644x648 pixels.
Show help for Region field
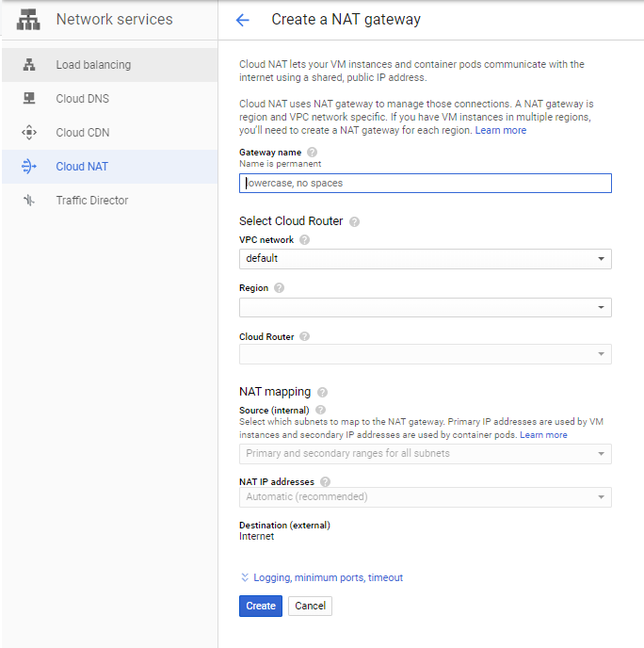pos(280,287)
